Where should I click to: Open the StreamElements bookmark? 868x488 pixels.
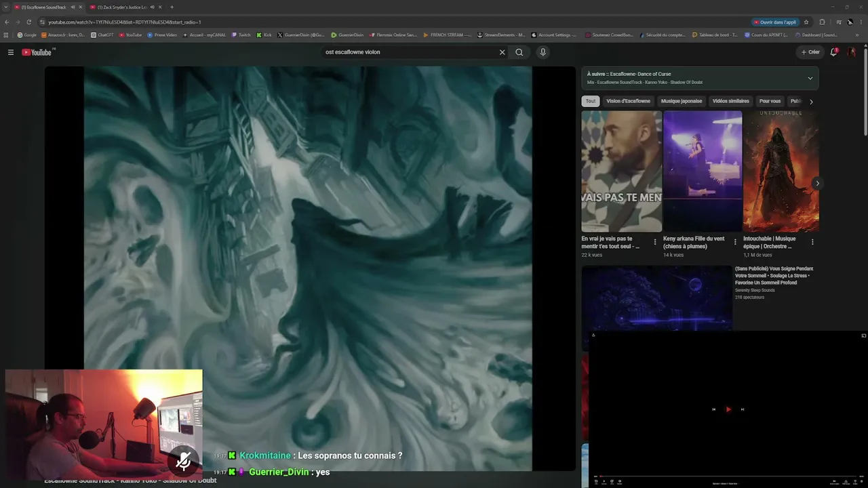click(x=502, y=35)
